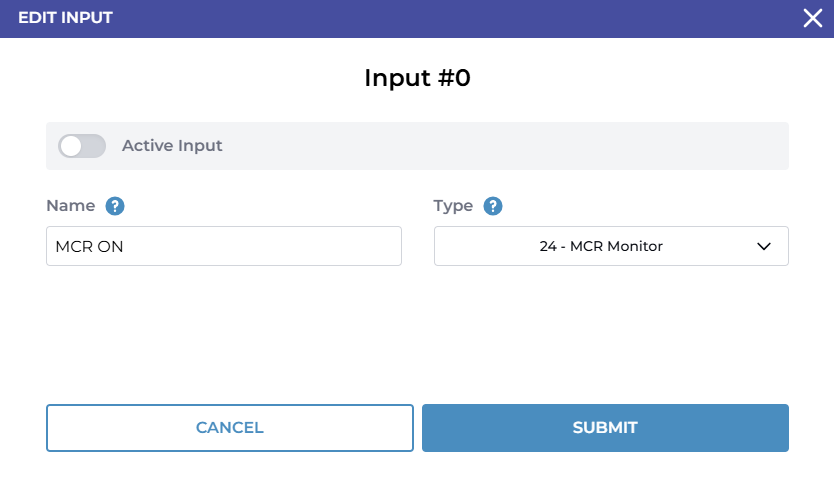This screenshot has width=834, height=488.
Task: Open the Type dropdown menu
Action: [610, 246]
